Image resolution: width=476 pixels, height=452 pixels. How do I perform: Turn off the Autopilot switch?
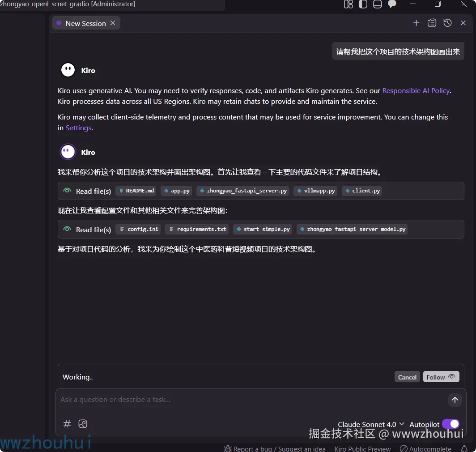click(x=450, y=424)
